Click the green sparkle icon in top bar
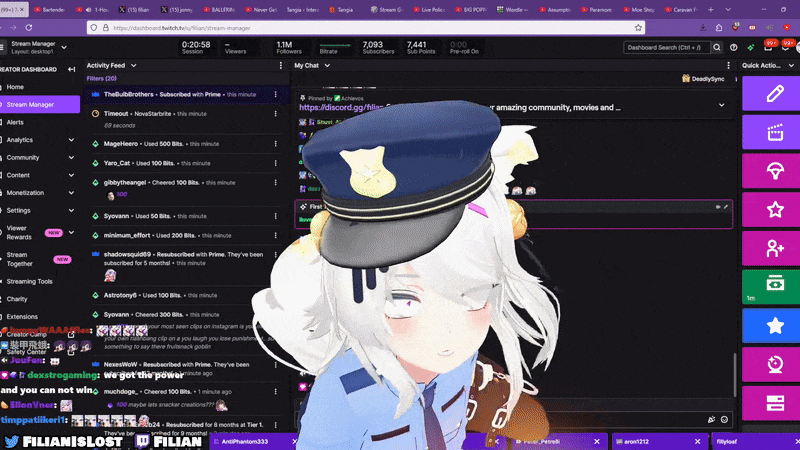800x450 pixels. pyautogui.click(x=751, y=47)
